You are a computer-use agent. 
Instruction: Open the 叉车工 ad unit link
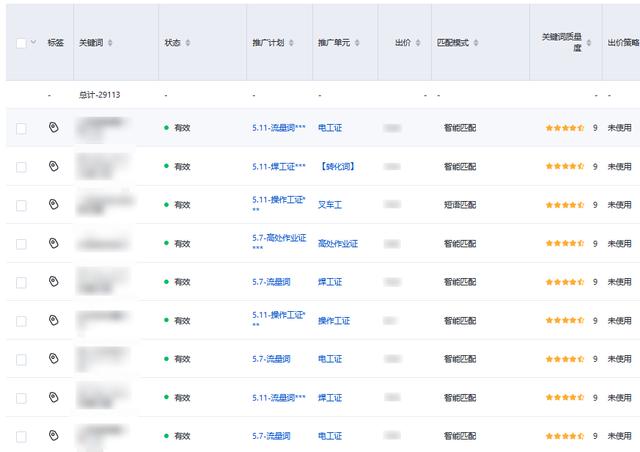(x=330, y=205)
